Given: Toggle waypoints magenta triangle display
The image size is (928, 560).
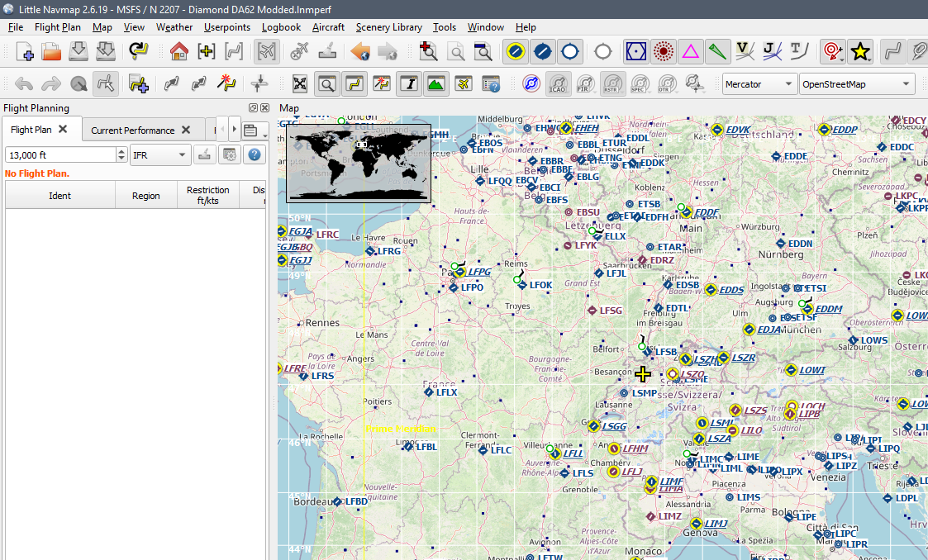Looking at the screenshot, I should (691, 52).
